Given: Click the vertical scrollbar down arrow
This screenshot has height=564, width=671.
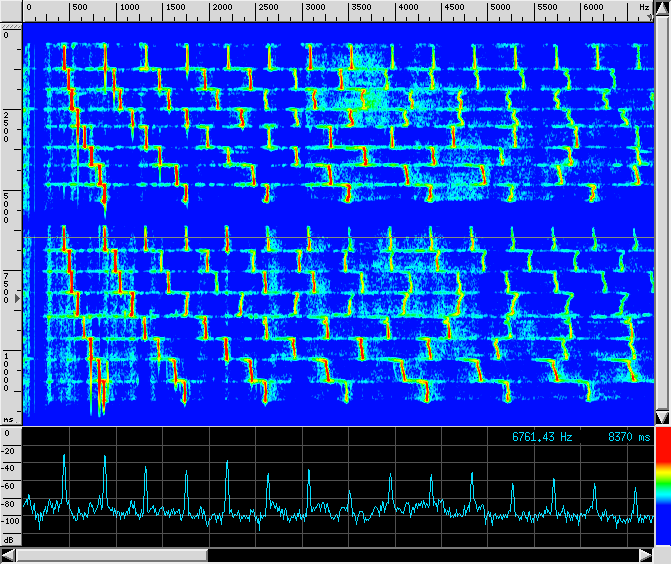Looking at the screenshot, I should (x=662, y=417).
